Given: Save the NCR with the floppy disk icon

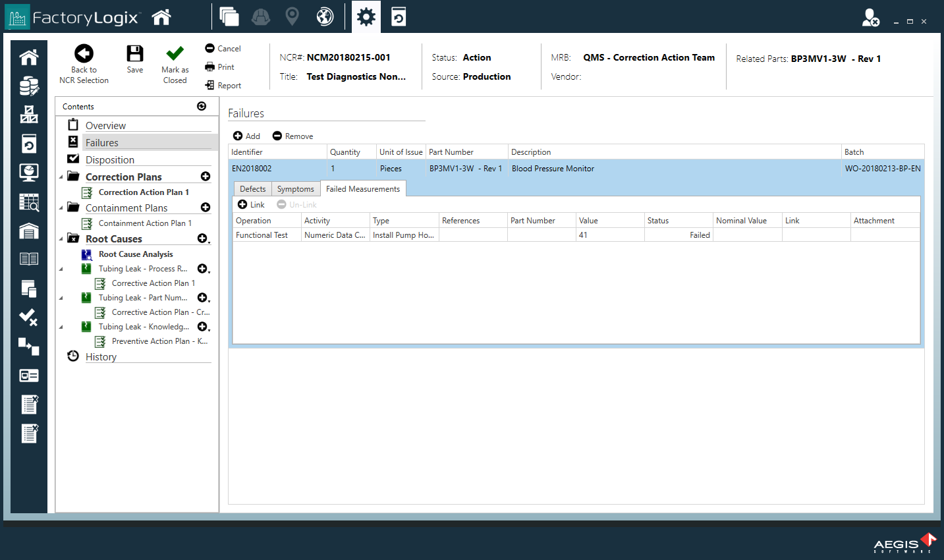Looking at the screenshot, I should click(135, 54).
